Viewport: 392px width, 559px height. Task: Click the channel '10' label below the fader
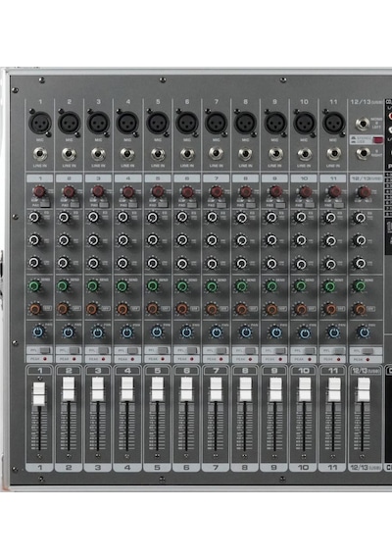[303, 468]
